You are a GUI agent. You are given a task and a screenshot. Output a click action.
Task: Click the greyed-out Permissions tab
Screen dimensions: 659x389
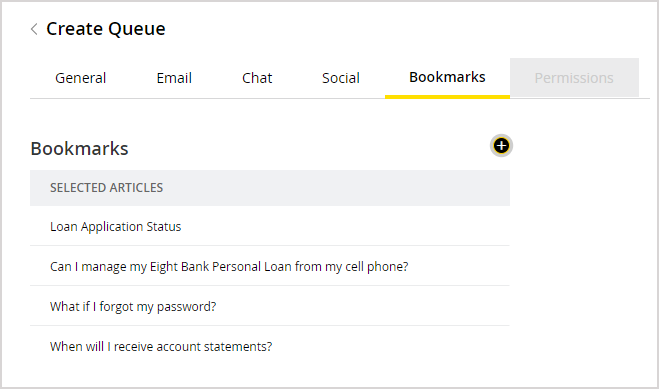[574, 78]
